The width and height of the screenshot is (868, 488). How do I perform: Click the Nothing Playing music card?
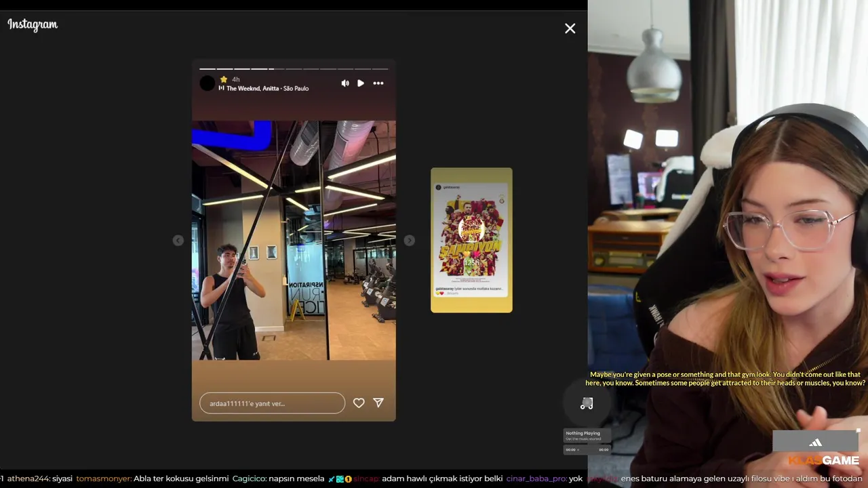(587, 435)
